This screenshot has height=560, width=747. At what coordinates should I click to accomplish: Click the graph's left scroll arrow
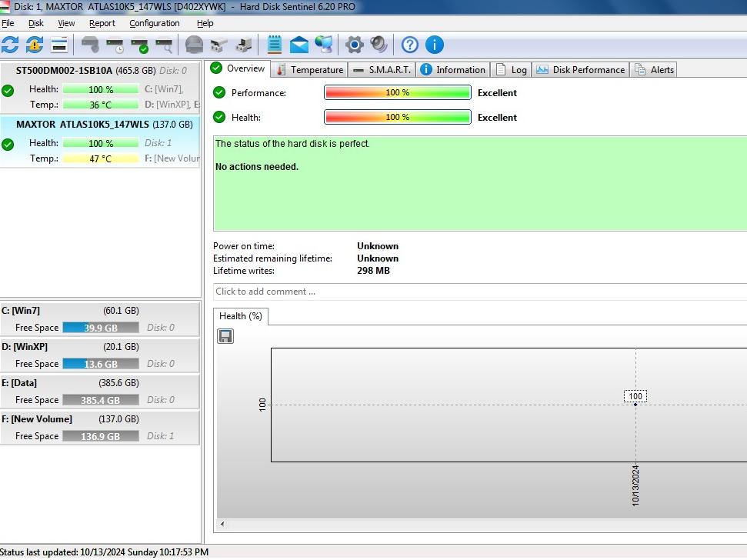[222, 524]
